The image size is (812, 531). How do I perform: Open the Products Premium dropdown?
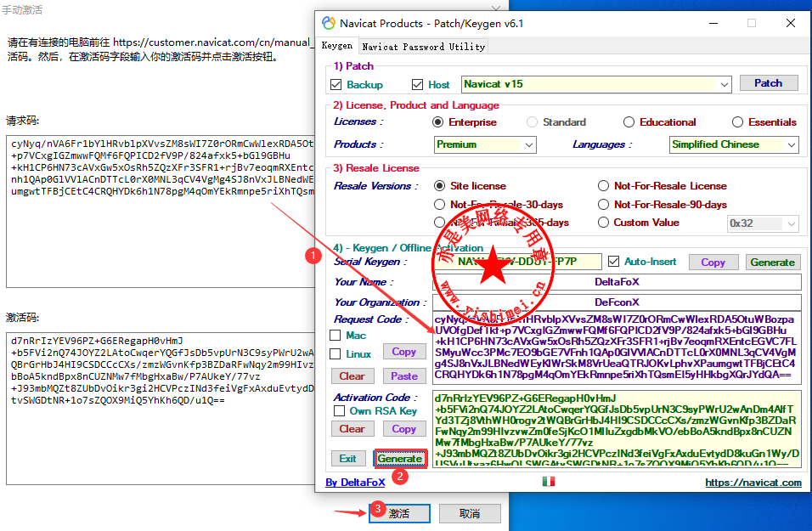pos(485,144)
